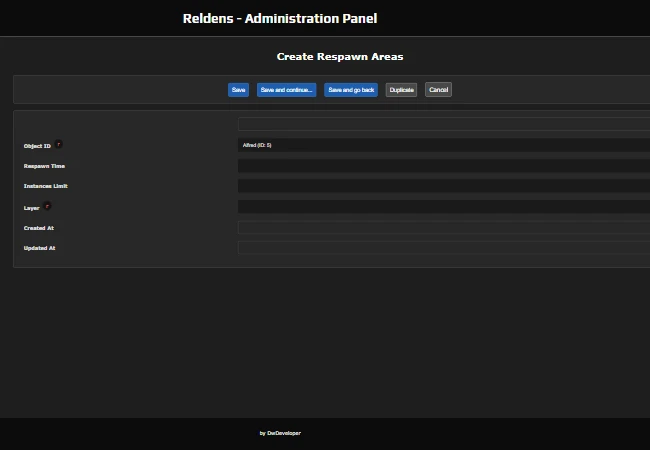Click the Updated At label
The width and height of the screenshot is (650, 450).
click(39, 248)
